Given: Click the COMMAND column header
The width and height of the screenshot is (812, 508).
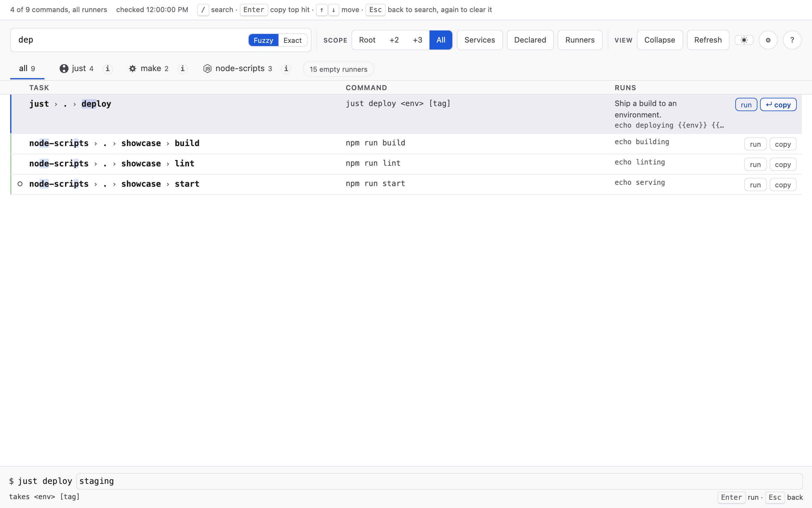Looking at the screenshot, I should click(366, 88).
